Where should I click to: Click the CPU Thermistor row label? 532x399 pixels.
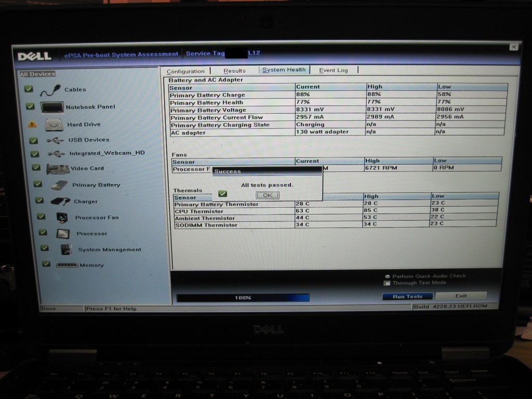[x=199, y=211]
